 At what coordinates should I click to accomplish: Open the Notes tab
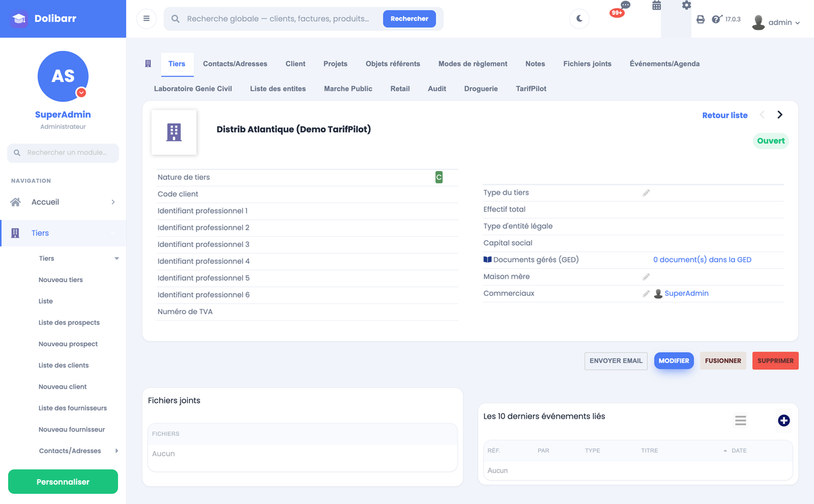tap(535, 64)
